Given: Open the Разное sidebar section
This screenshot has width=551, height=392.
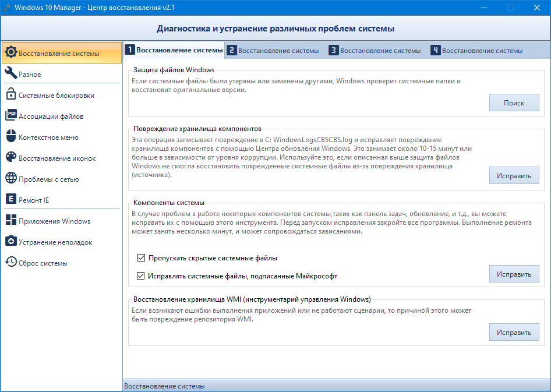Looking at the screenshot, I should 62,74.
